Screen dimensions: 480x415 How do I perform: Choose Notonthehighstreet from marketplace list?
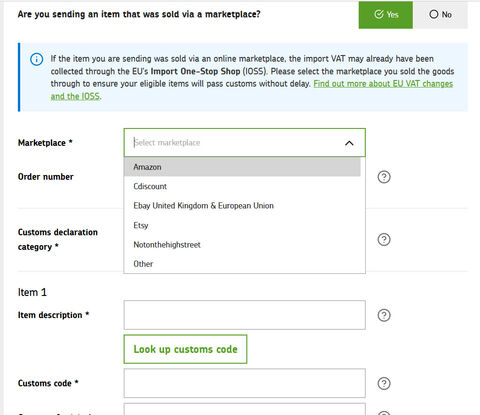242,245
